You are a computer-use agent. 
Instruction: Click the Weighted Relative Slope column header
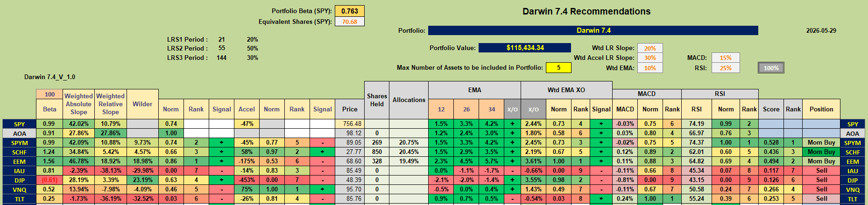click(111, 104)
